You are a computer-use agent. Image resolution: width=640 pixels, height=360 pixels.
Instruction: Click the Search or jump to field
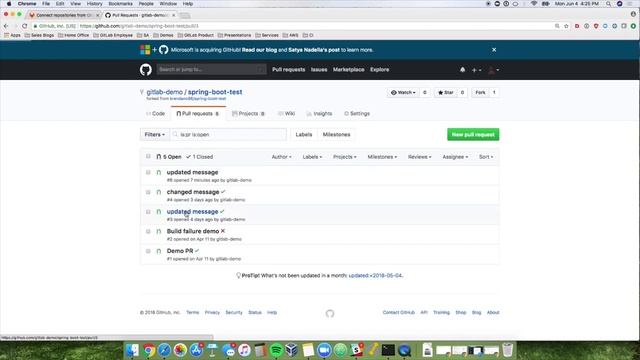click(x=211, y=69)
